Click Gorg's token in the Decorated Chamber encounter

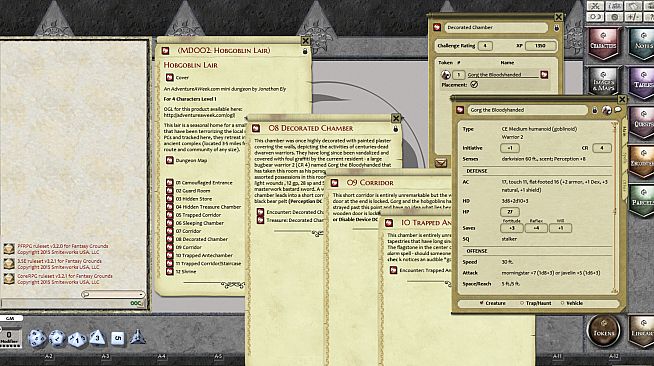click(445, 75)
